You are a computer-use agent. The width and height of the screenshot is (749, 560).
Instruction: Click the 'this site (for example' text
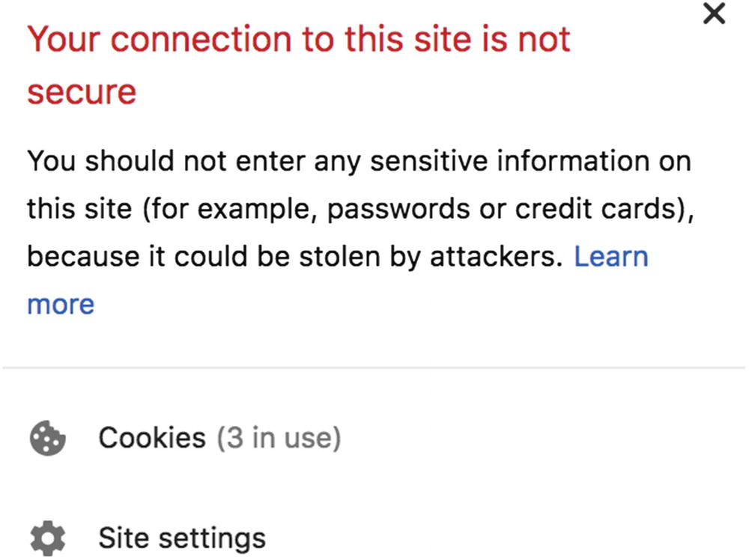pyautogui.click(x=171, y=210)
